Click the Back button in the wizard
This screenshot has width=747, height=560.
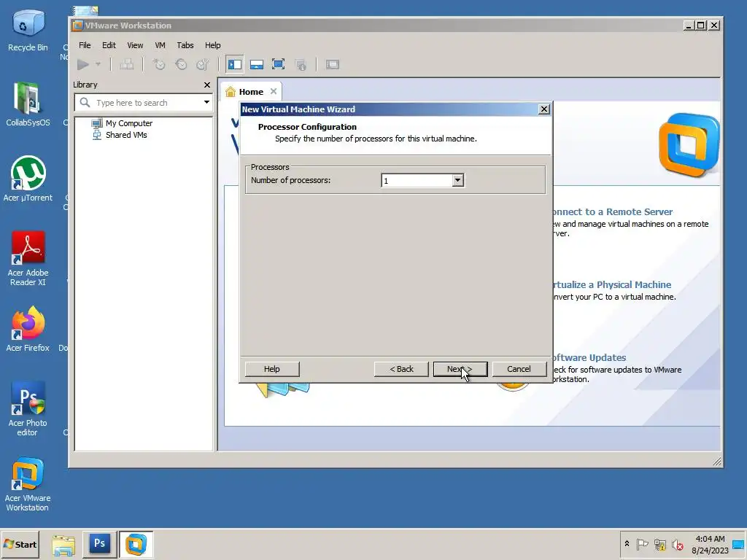click(402, 369)
